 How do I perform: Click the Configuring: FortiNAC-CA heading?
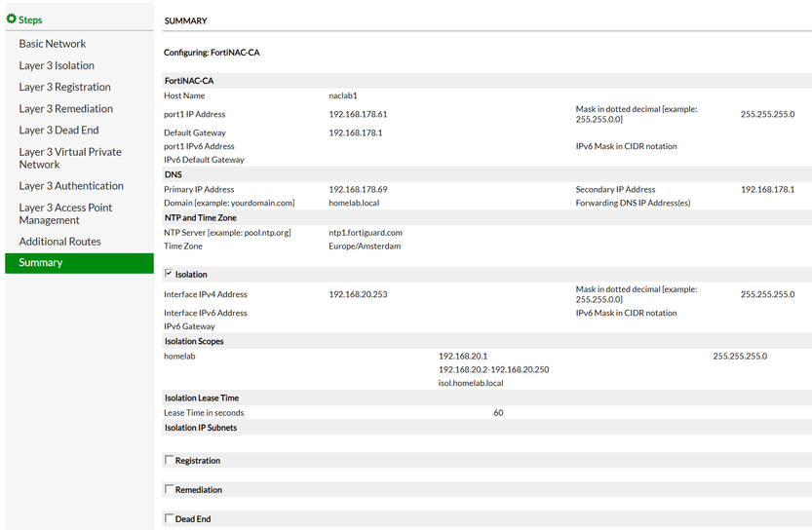pos(212,53)
